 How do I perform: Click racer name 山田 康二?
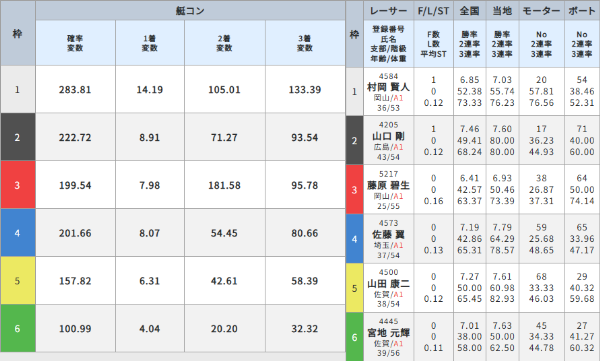click(388, 284)
